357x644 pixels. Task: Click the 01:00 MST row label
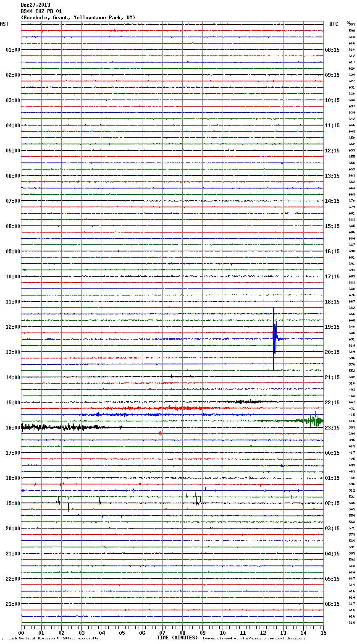(x=13, y=50)
